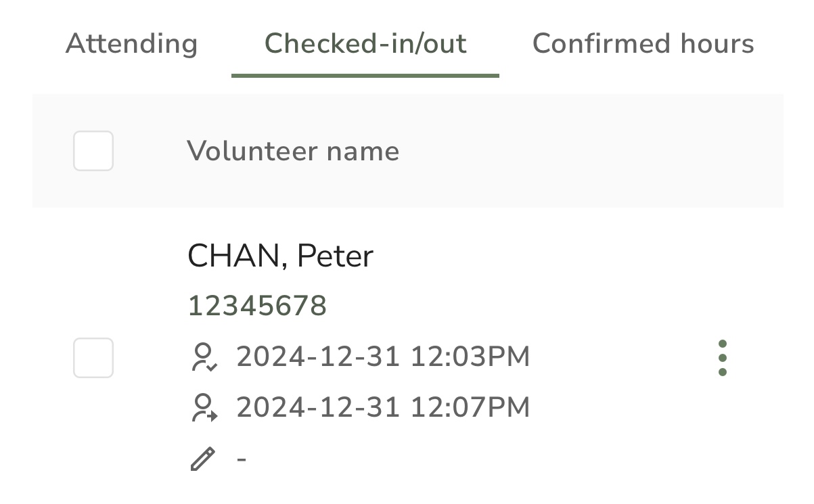Select the Checked-in/out tab

click(x=365, y=44)
